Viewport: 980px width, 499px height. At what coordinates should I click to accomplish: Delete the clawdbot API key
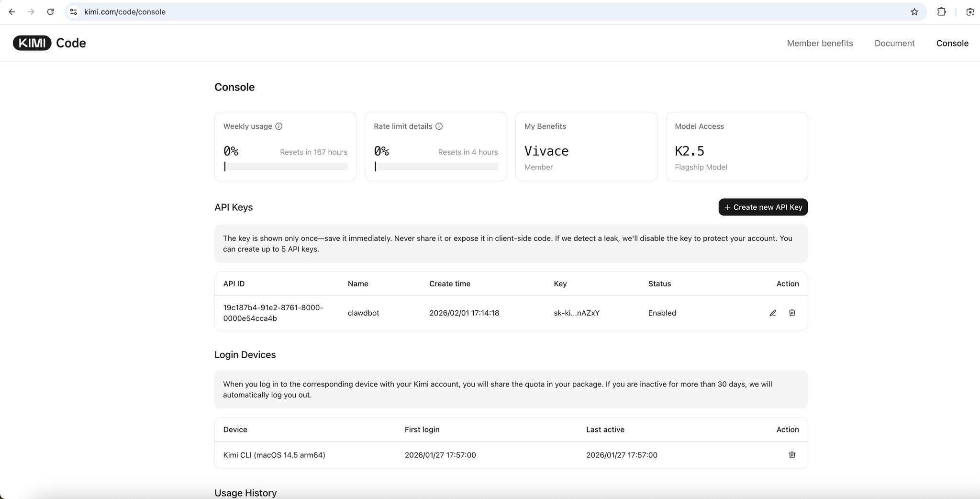click(792, 313)
